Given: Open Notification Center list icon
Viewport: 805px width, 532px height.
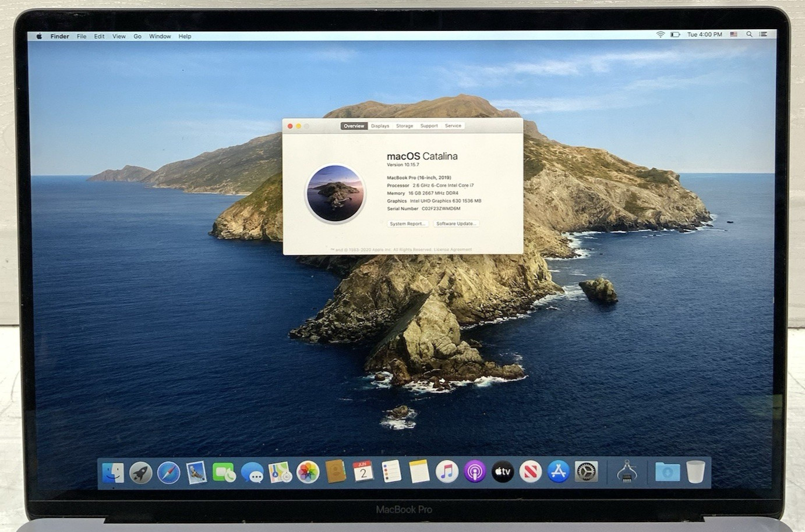Looking at the screenshot, I should click(x=763, y=34).
